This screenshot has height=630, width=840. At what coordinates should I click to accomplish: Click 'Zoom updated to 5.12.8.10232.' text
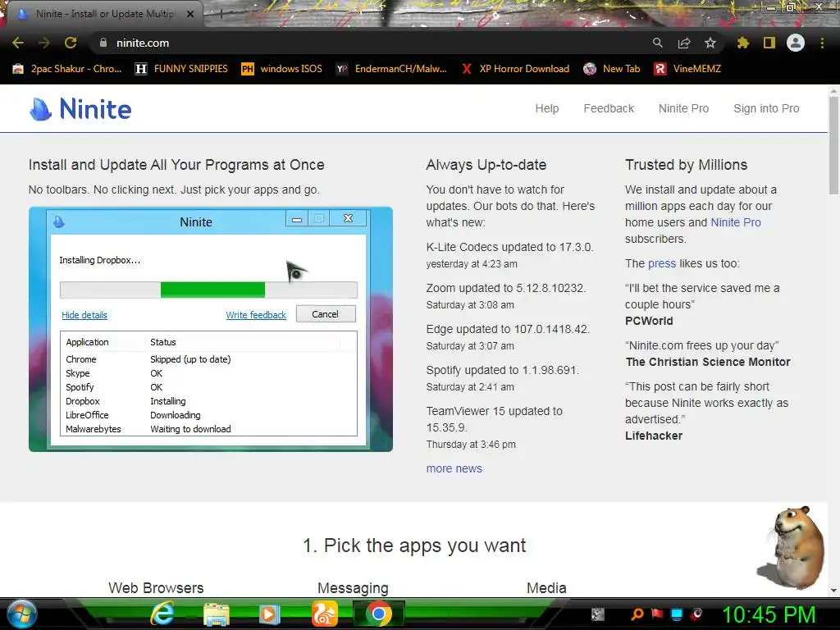pos(505,288)
